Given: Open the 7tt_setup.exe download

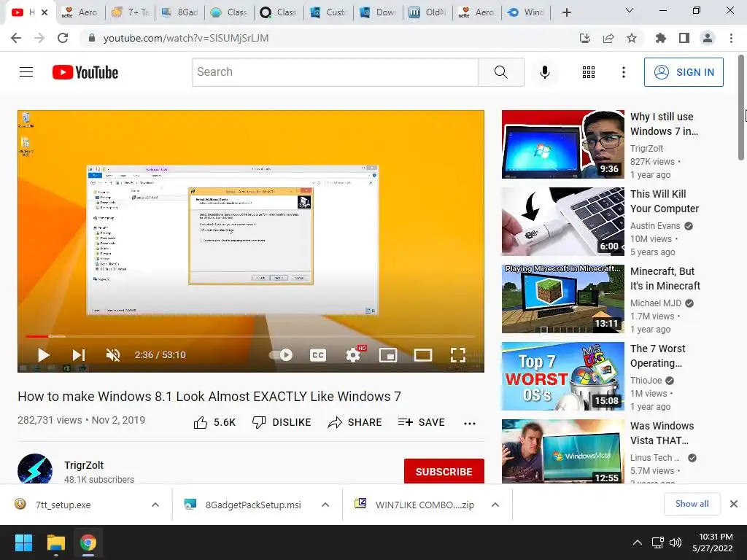Looking at the screenshot, I should point(63,505).
